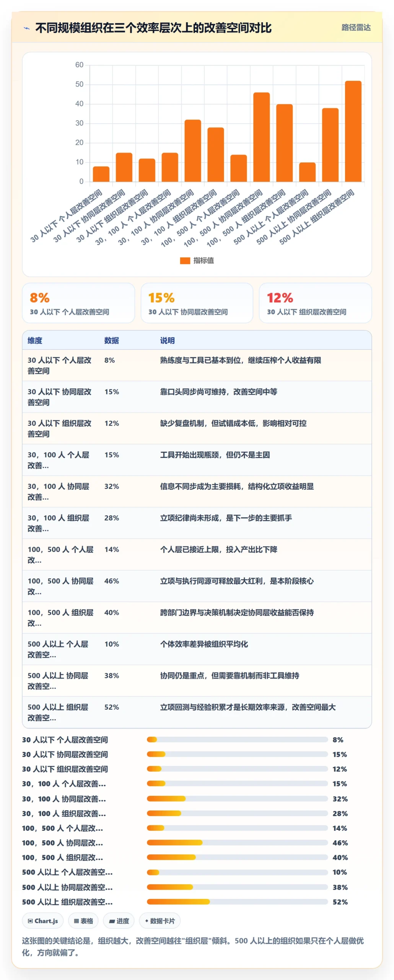Click table cell 立项回测与经验积累
394x980 pixels.
pyautogui.click(x=247, y=707)
